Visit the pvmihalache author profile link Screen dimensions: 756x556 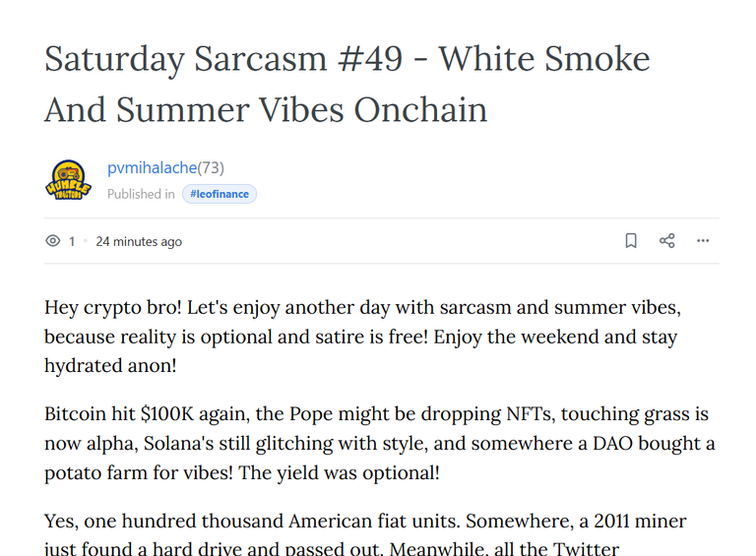tap(152, 167)
